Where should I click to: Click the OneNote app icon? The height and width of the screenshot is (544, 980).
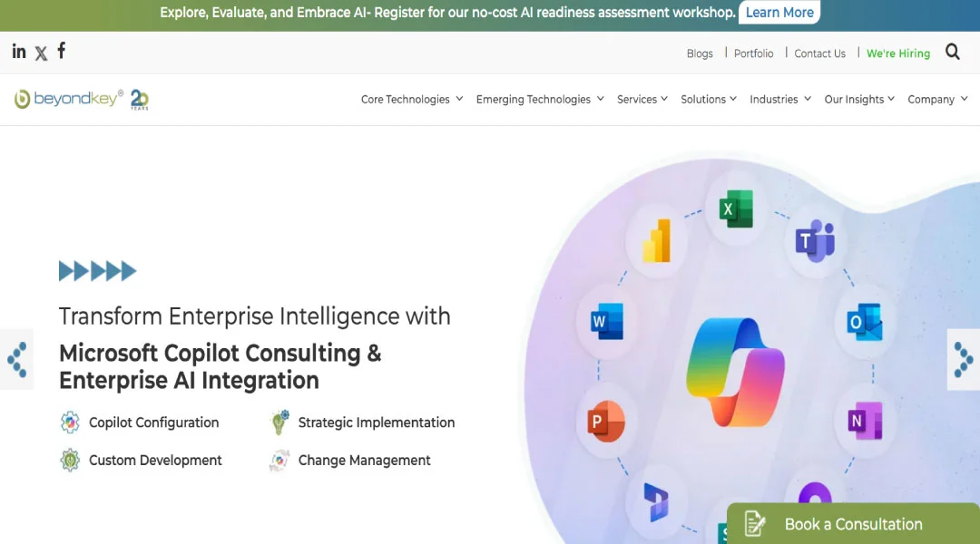pyautogui.click(x=863, y=421)
